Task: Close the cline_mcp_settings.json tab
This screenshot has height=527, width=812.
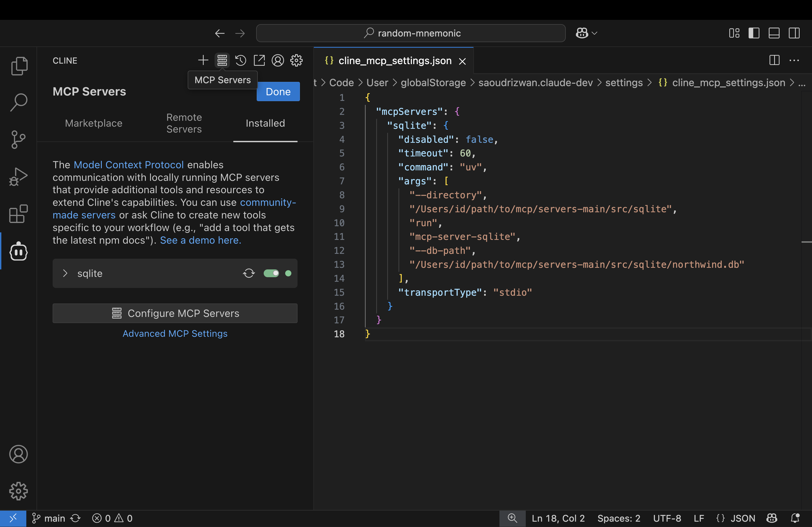Action: point(462,61)
